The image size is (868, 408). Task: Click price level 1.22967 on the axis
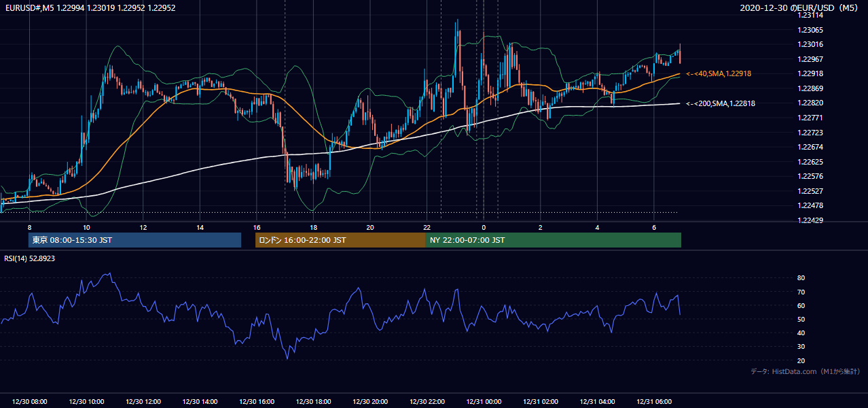(811, 59)
